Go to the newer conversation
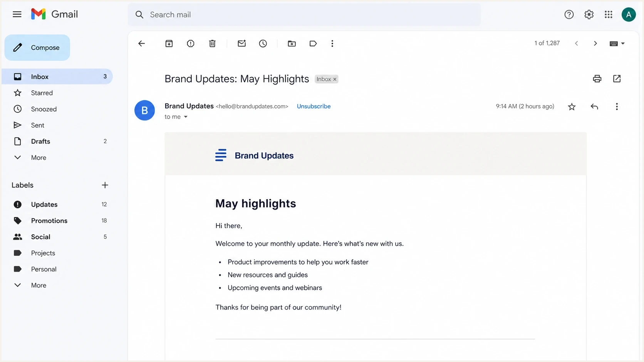Viewport: 644px width, 362px height. coord(576,43)
